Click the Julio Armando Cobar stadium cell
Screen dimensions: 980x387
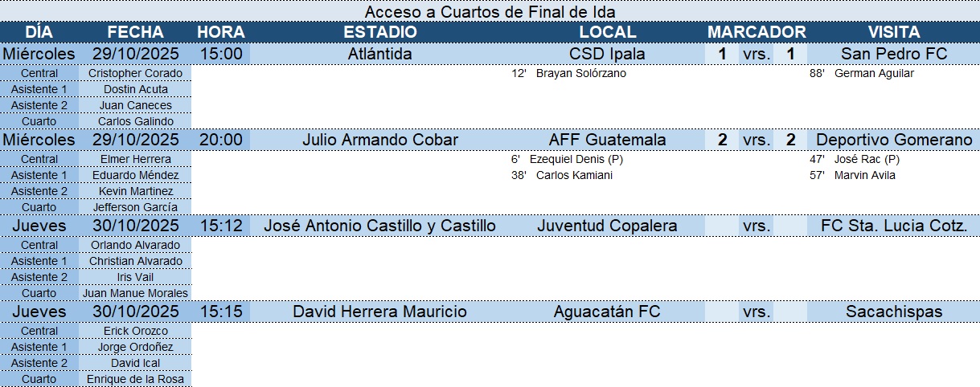click(380, 140)
